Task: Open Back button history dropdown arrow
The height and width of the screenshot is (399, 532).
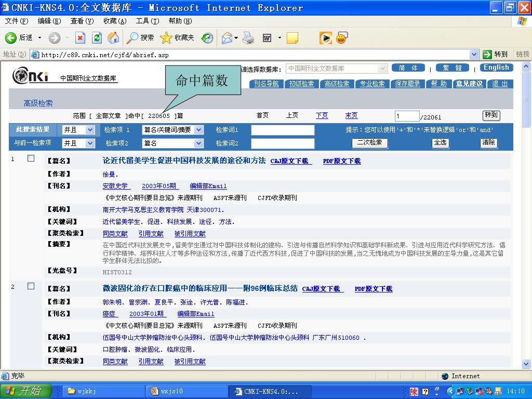Action: (x=39, y=37)
